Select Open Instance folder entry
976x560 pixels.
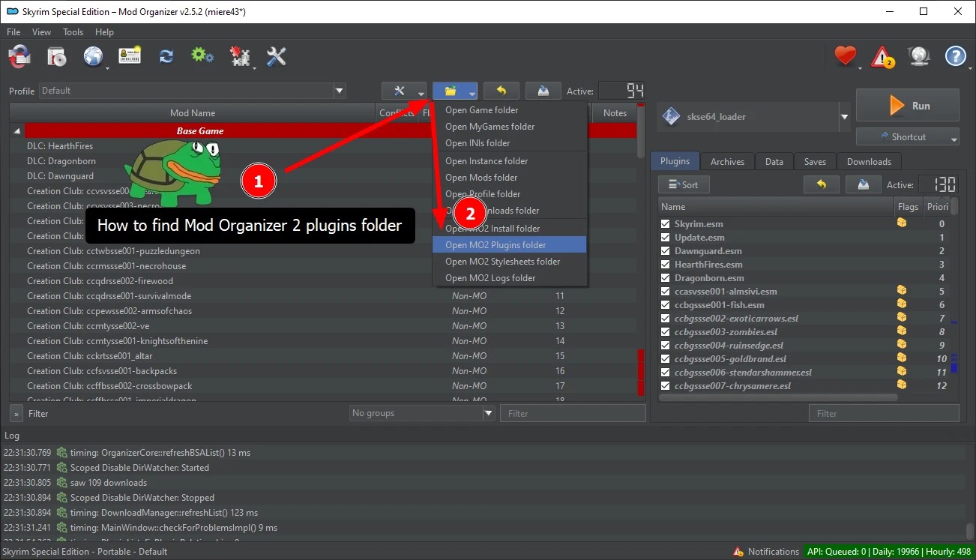point(510,161)
